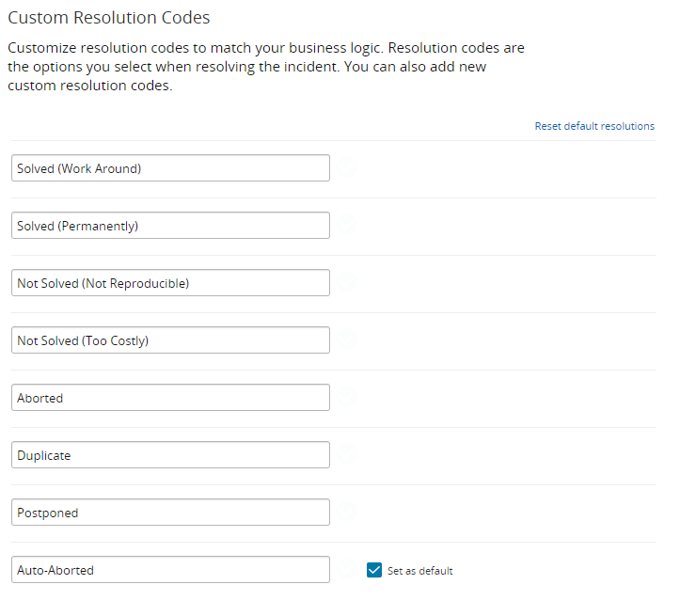Click check icon next to Not Solved (Too Costly)

[x=348, y=340]
